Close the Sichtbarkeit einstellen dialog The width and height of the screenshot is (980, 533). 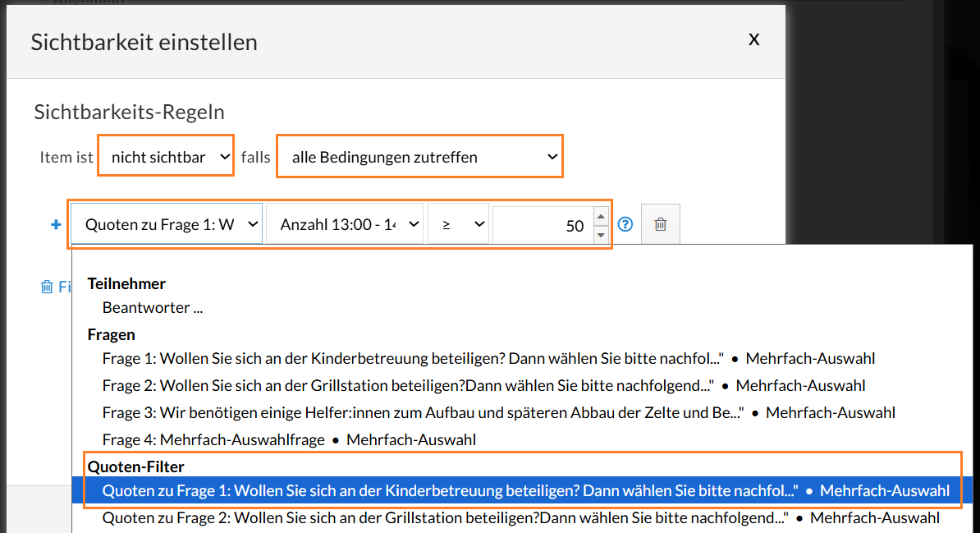click(753, 39)
